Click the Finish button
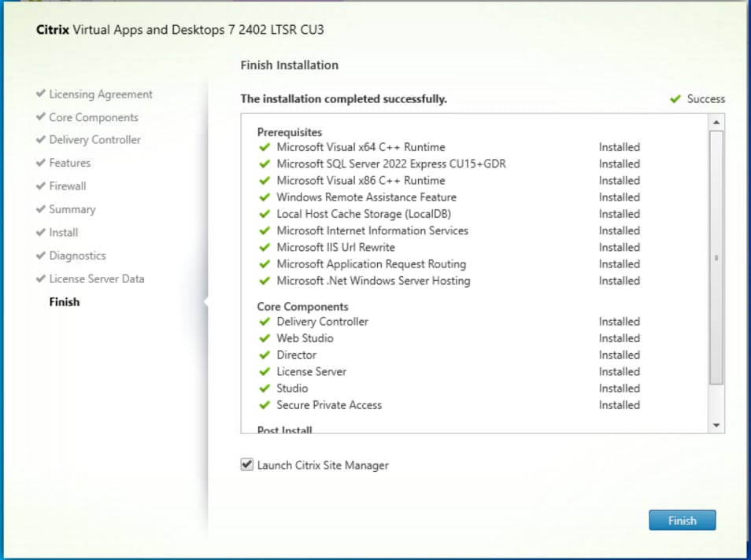 pyautogui.click(x=682, y=520)
